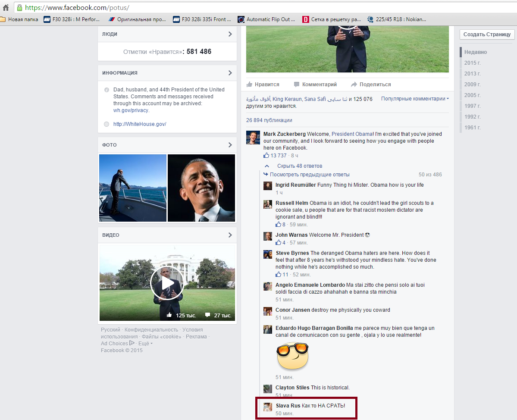Click Conor Jansen's avatar picture
The height and width of the screenshot is (420, 517).
(x=268, y=311)
